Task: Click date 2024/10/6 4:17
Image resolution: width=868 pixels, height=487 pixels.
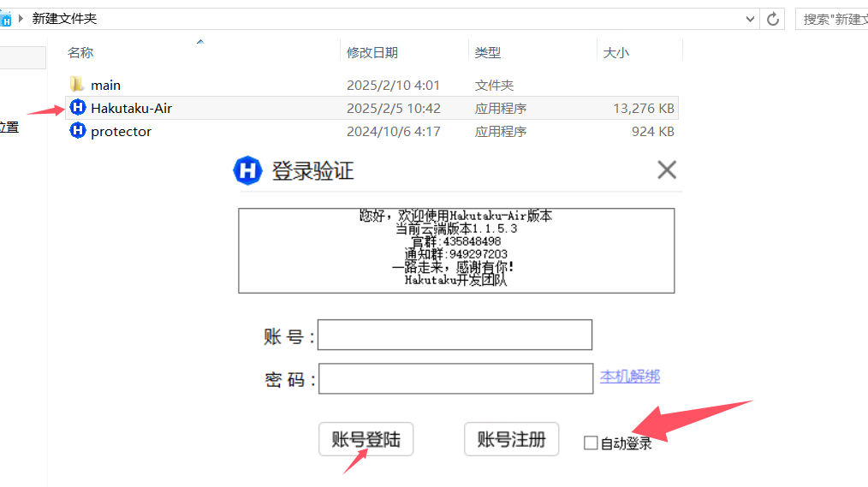Action: click(x=394, y=131)
